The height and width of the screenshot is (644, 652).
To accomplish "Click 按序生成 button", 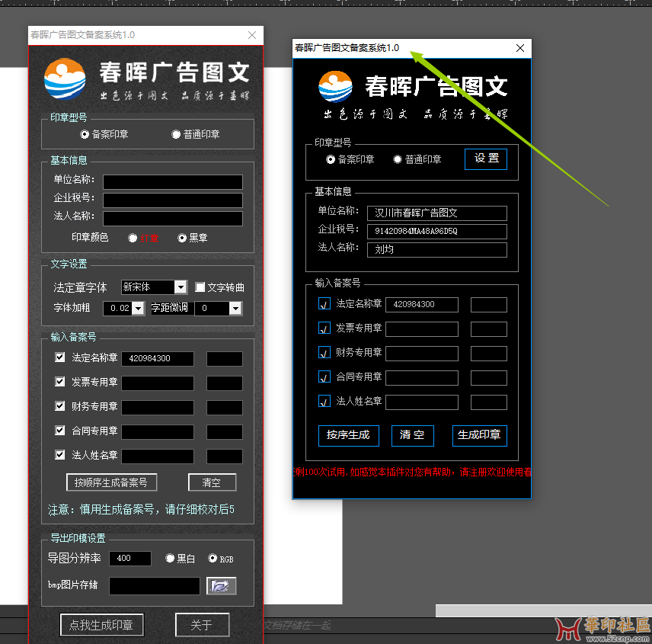I will click(x=348, y=436).
